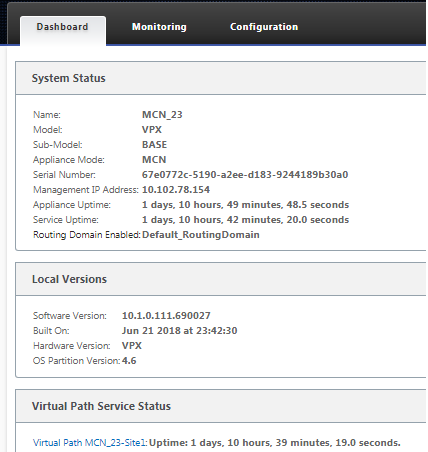Viewport: 428px width, 452px height.
Task: Select the Sub-Model value BASE
Action: click(x=154, y=145)
